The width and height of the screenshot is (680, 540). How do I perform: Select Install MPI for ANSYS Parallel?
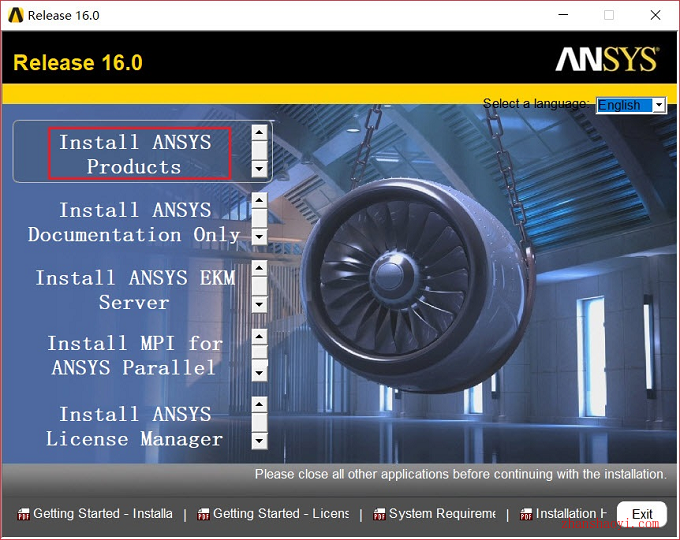tap(134, 356)
